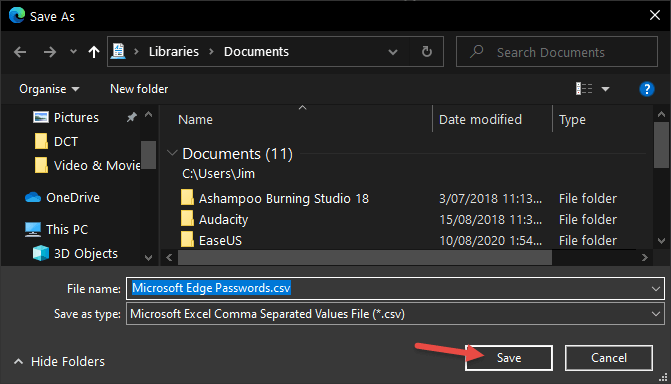Expand the address bar path dropdown
Screen dimensions: 671x384
click(393, 52)
